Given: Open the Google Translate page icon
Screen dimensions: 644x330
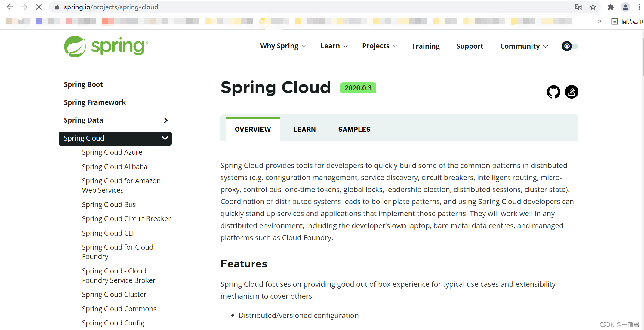Looking at the screenshot, I should 578,7.
